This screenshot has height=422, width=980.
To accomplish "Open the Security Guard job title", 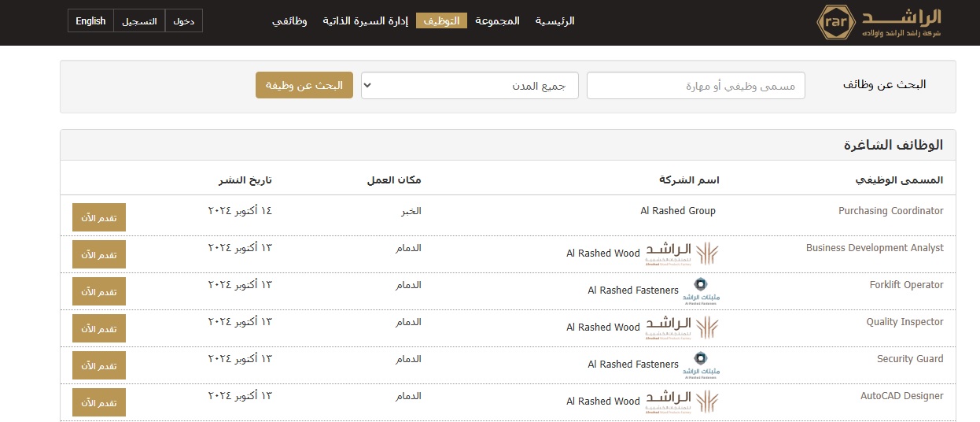I will point(910,359).
